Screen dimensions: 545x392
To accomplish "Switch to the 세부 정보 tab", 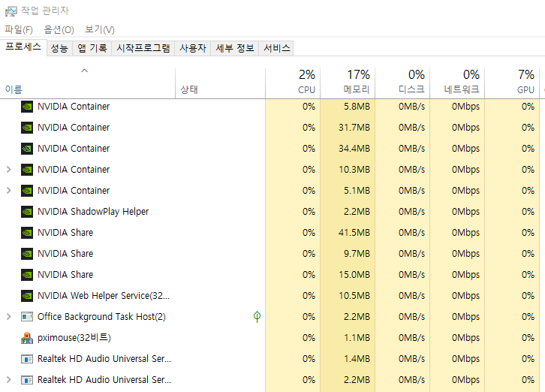I will click(x=235, y=48).
